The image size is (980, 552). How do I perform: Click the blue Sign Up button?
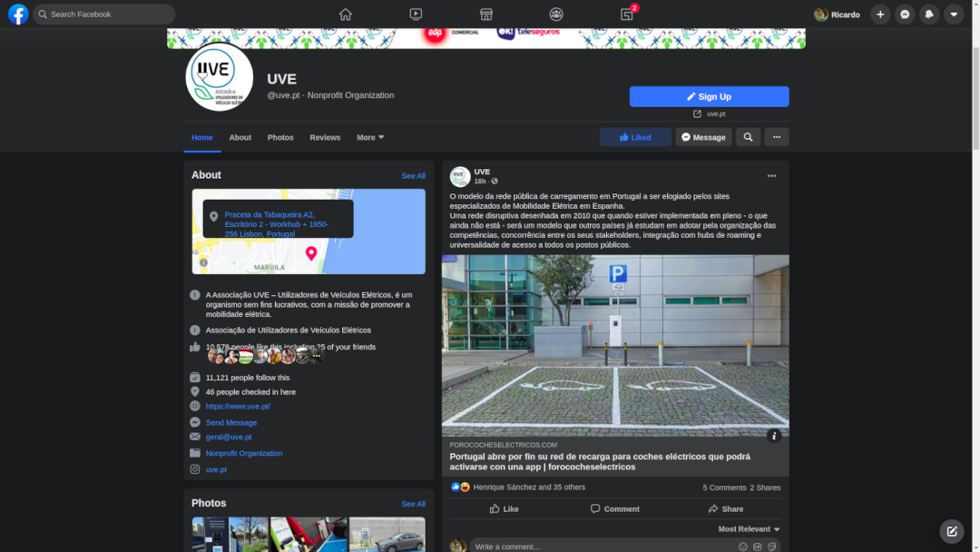pyautogui.click(x=709, y=96)
